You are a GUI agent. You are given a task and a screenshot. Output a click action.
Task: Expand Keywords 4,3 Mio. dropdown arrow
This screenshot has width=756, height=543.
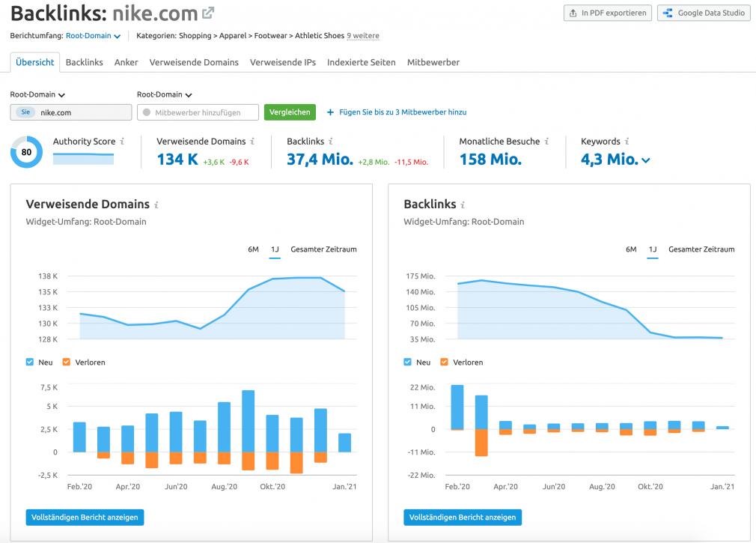pos(645,160)
